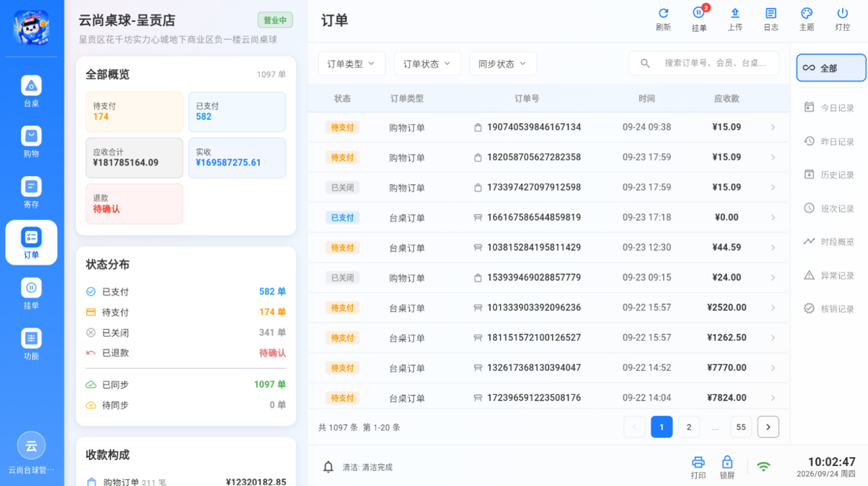The height and width of the screenshot is (486, 868).
Task: Click the 订单号 column header
Action: point(527,99)
